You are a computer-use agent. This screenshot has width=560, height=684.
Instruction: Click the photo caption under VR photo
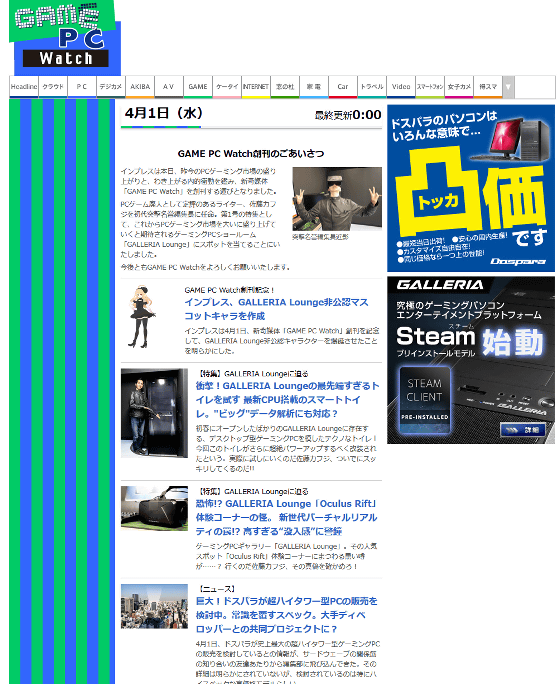(x=320, y=237)
